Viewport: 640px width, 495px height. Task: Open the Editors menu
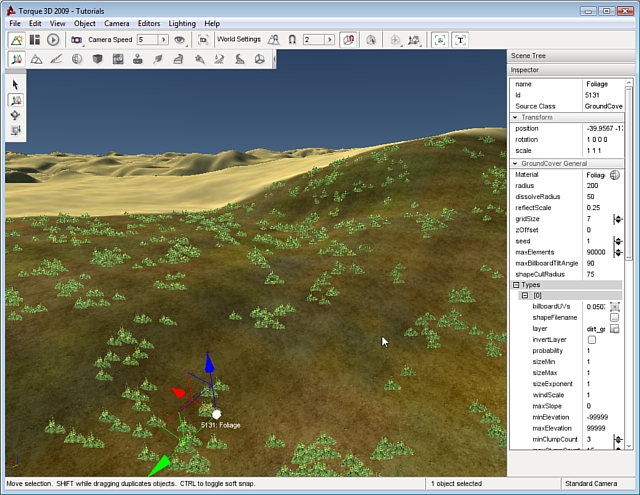click(148, 23)
